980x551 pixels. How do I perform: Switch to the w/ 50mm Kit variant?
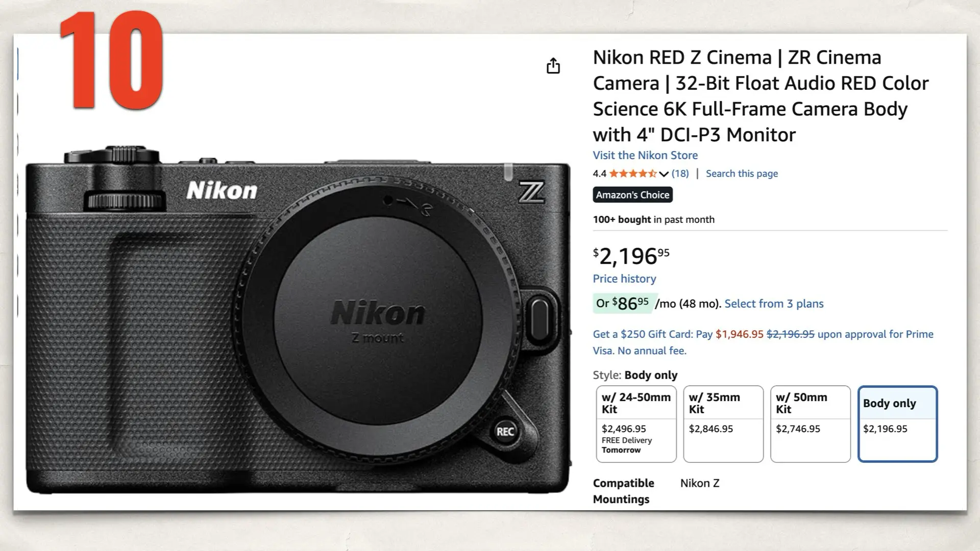click(810, 423)
